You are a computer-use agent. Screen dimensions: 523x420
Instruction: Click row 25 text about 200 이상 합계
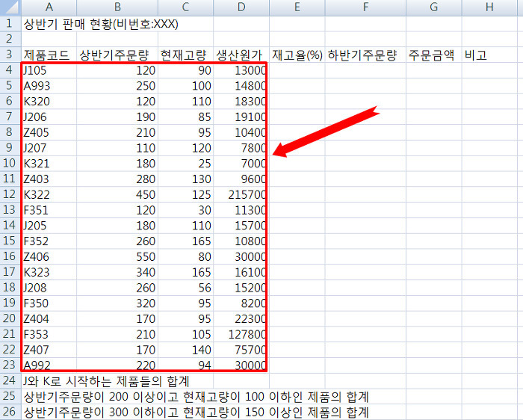click(196, 396)
